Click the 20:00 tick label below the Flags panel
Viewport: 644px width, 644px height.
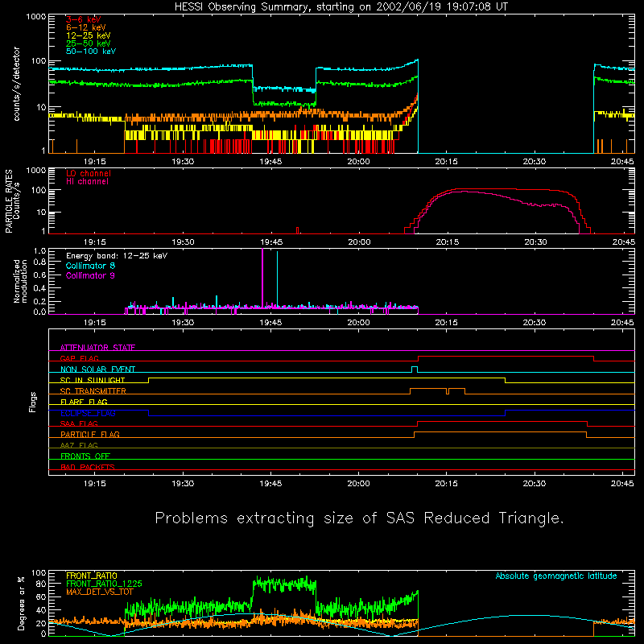click(358, 484)
